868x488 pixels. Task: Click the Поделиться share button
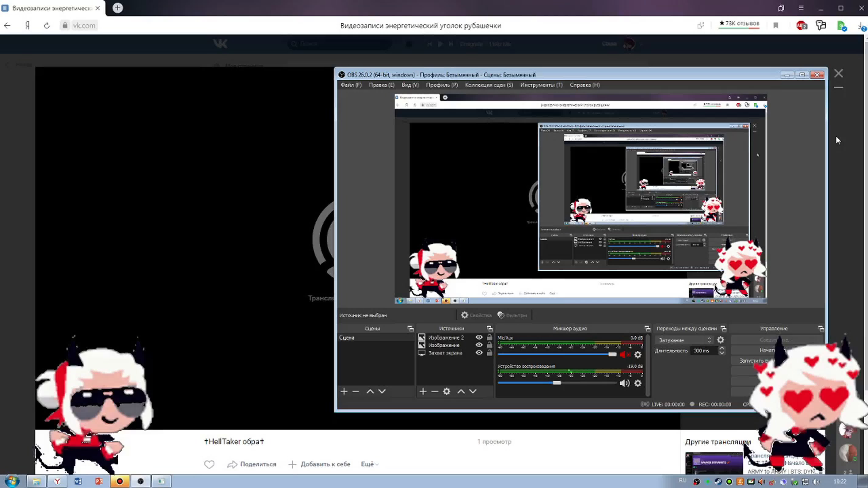[252, 464]
